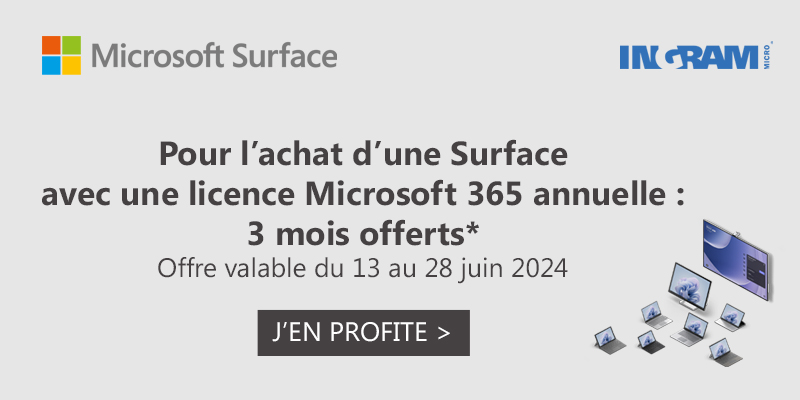Image resolution: width=800 pixels, height=400 pixels.
Task: Select the black-keyboard Surface tablet image
Action: [651, 342]
